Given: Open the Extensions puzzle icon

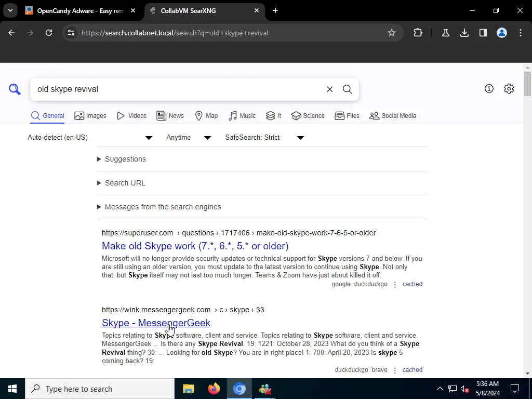Looking at the screenshot, I should coord(418,33).
